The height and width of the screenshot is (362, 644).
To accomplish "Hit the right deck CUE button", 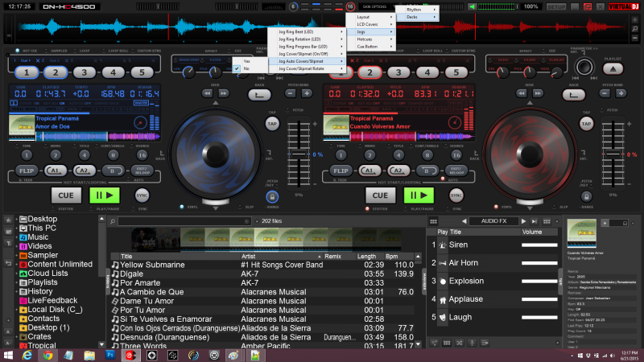I will (380, 195).
